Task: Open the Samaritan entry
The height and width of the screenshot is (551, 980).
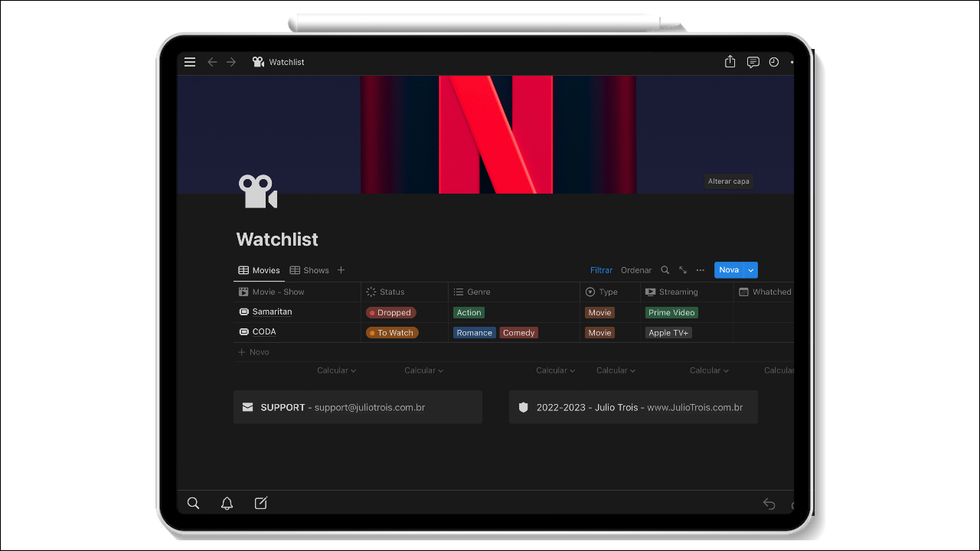Action: pos(272,312)
